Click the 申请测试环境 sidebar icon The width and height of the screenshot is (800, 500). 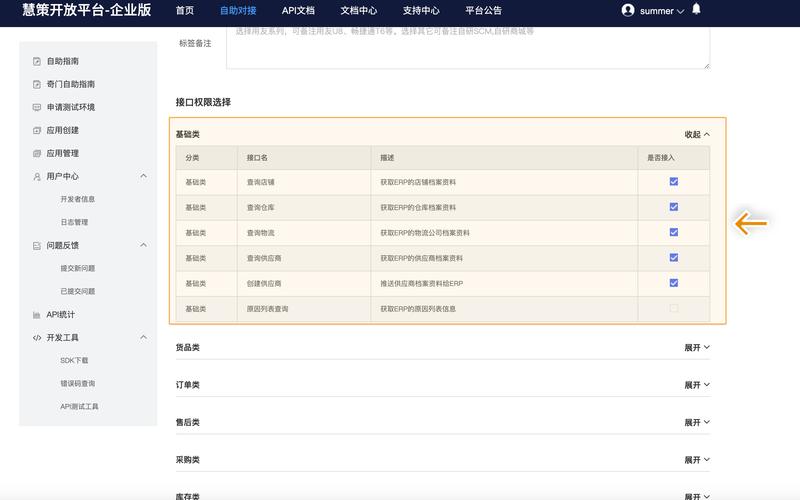click(x=37, y=107)
